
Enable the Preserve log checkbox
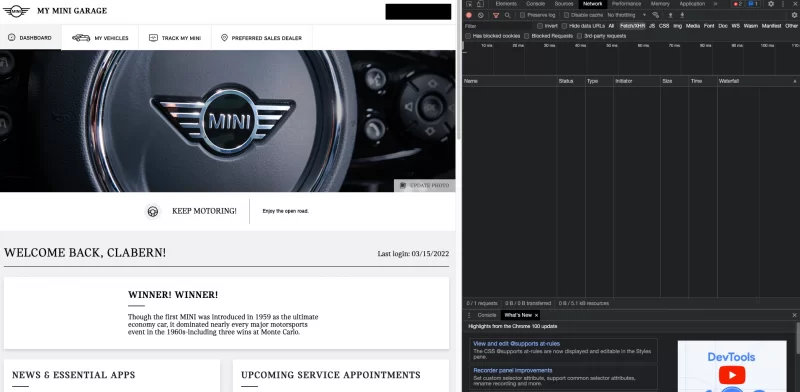coord(522,15)
